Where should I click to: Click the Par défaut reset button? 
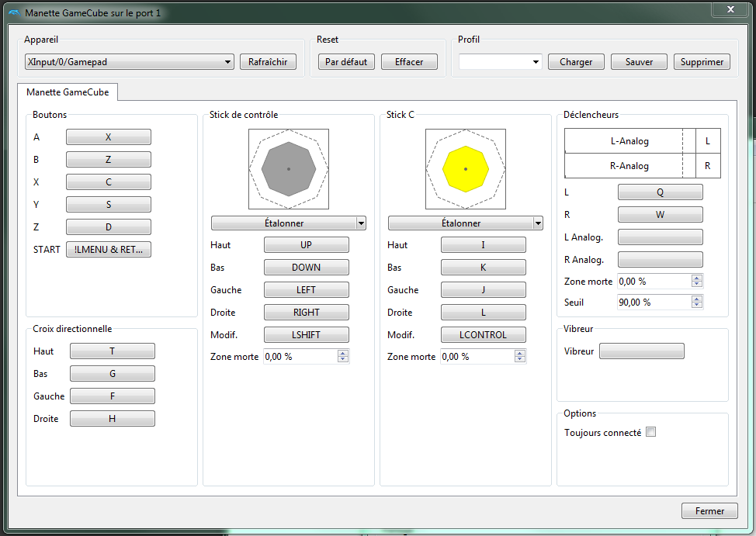point(346,62)
